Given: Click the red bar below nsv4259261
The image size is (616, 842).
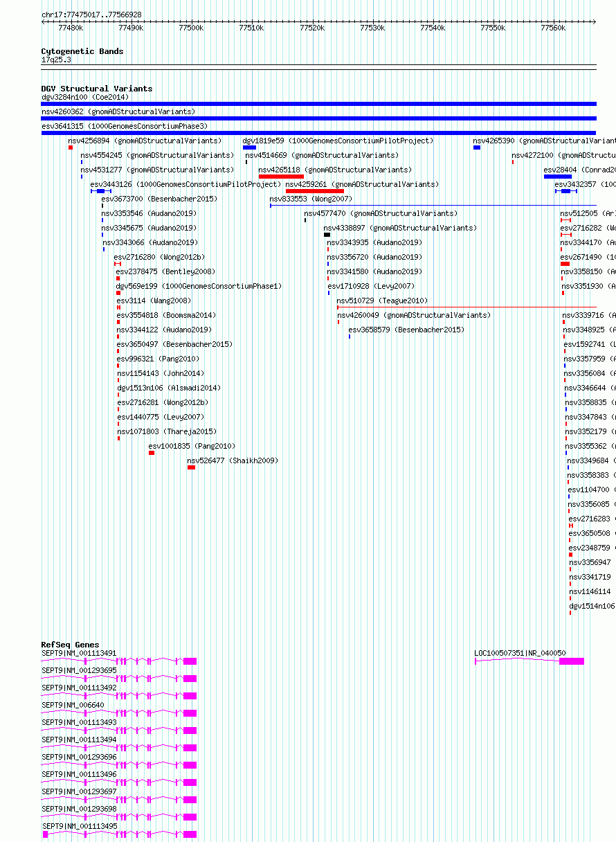Looking at the screenshot, I should 315,191.
